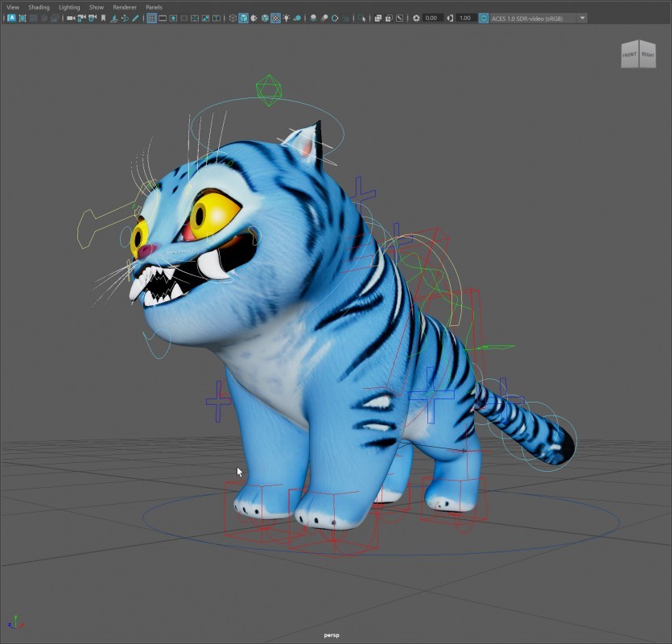
Task: Open the Panels menu
Action: [154, 7]
